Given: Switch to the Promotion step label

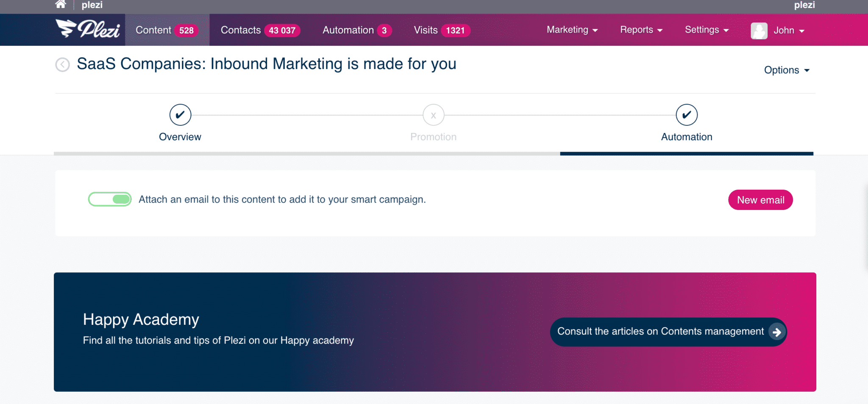Looking at the screenshot, I should (x=433, y=137).
